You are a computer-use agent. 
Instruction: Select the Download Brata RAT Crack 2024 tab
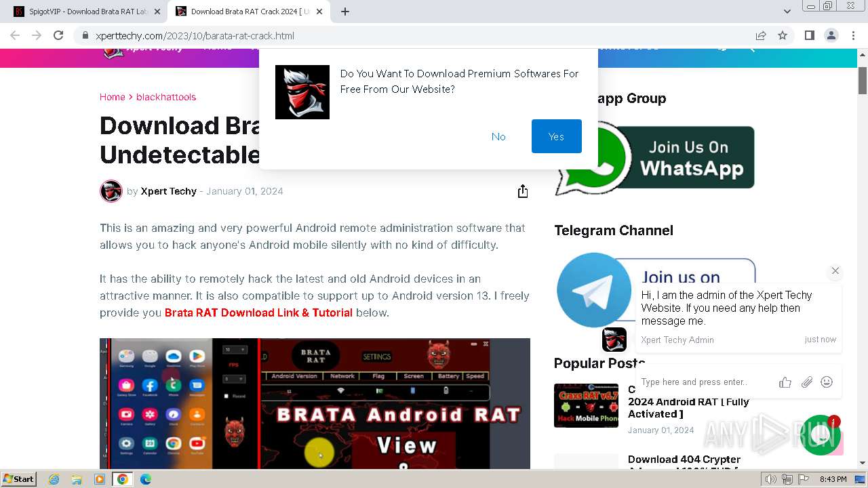[249, 12]
